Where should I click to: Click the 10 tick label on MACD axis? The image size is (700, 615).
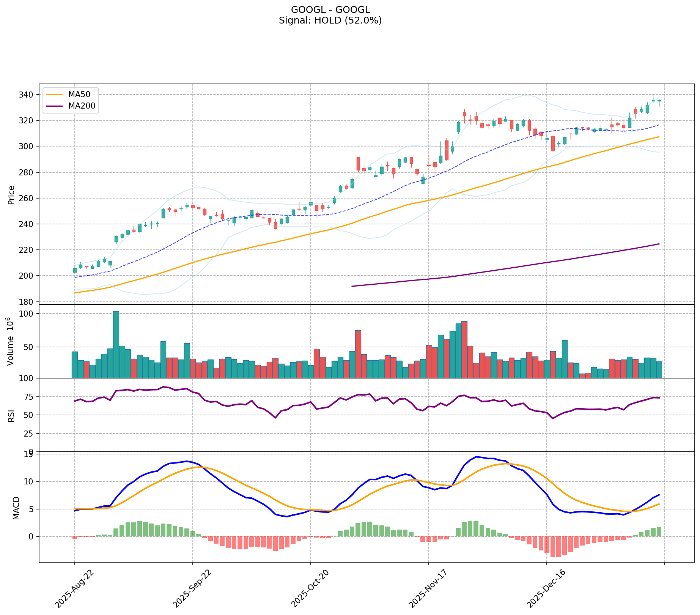pos(30,482)
